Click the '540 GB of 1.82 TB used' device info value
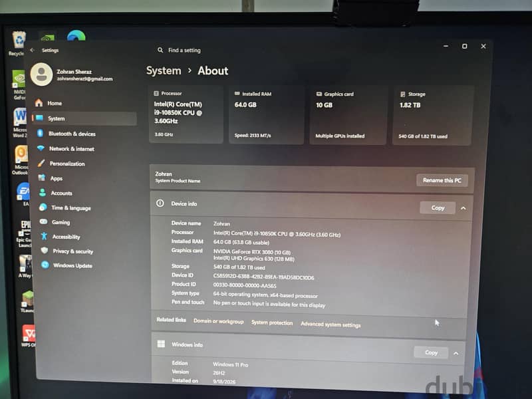The height and width of the screenshot is (399, 532). click(x=239, y=267)
